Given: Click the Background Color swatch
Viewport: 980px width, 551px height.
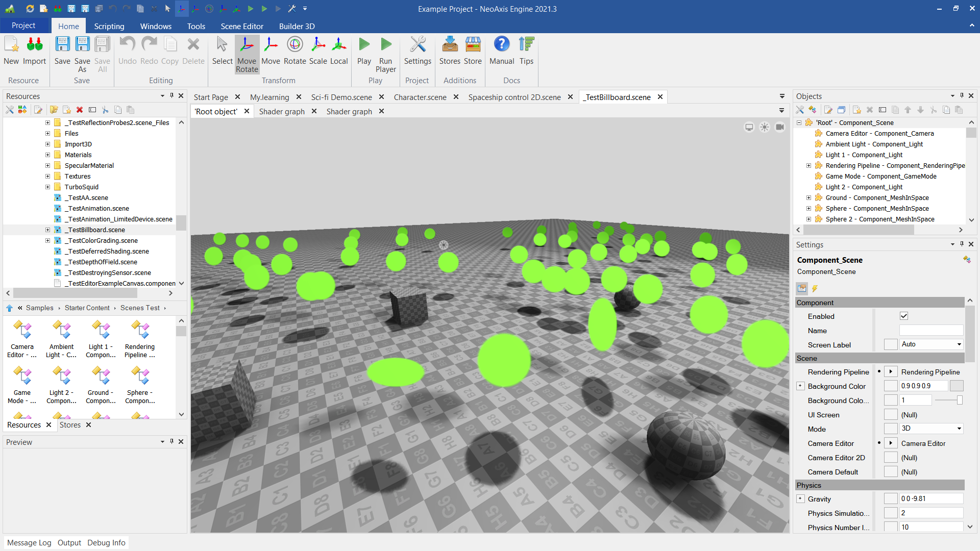Looking at the screenshot, I should 957,386.
